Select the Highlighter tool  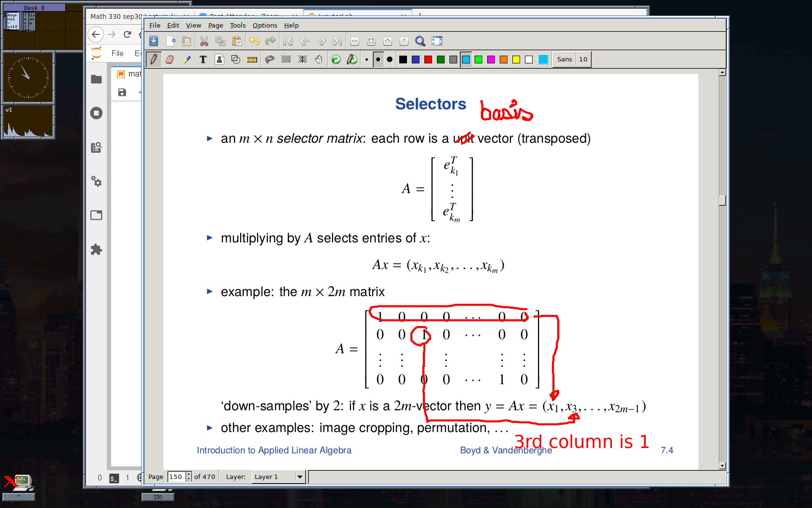point(187,59)
